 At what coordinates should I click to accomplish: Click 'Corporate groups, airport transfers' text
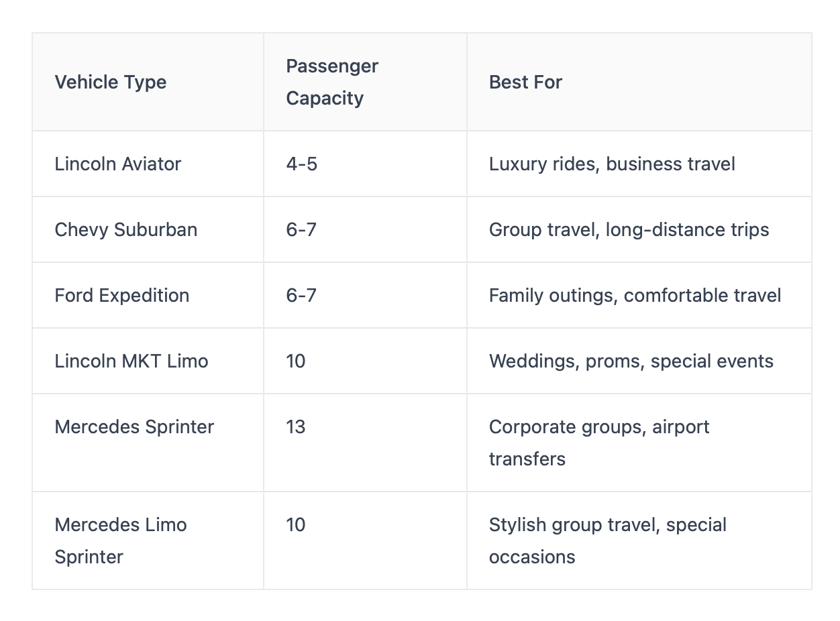click(599, 443)
